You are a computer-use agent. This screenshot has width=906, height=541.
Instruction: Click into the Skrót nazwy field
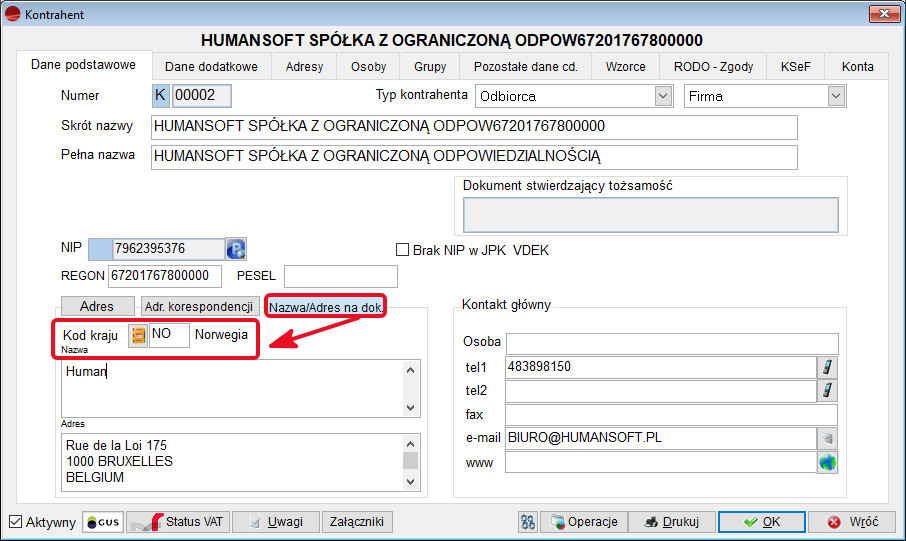tap(474, 127)
